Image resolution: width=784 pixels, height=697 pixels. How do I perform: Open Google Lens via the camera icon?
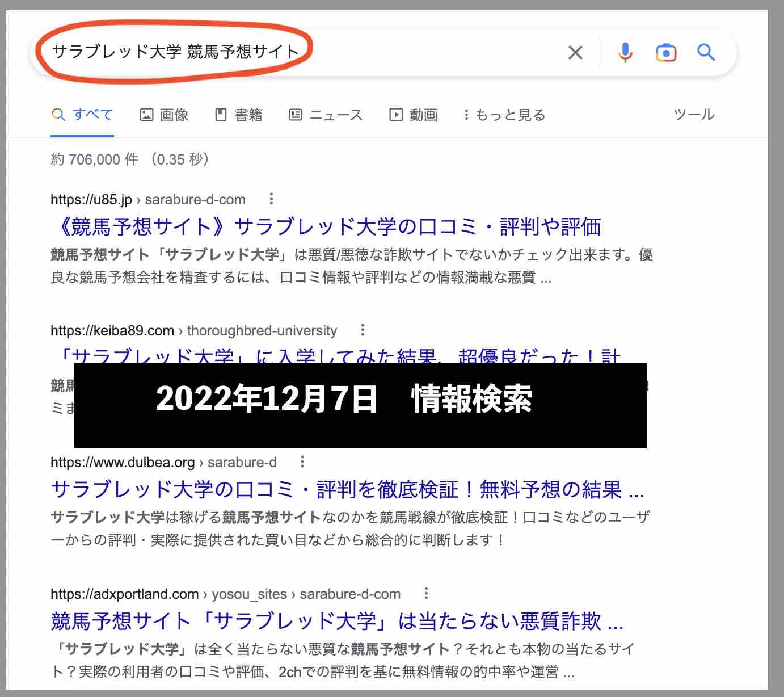coord(666,52)
